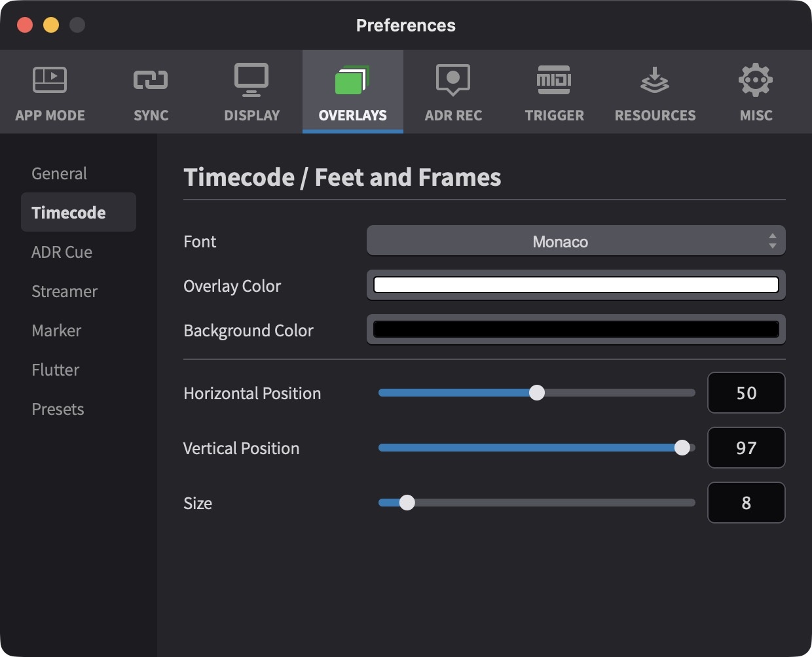Switch to the TRIGGER tab label
The width and height of the screenshot is (812, 657).
point(554,115)
